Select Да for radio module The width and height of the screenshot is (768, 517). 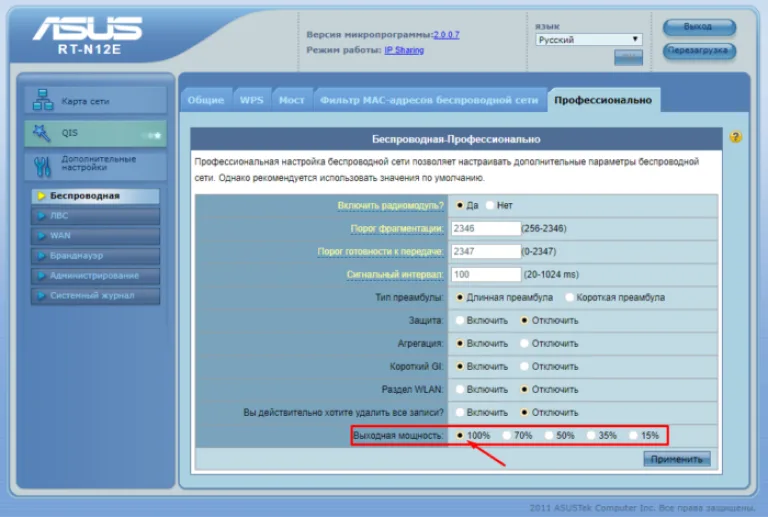click(x=459, y=206)
